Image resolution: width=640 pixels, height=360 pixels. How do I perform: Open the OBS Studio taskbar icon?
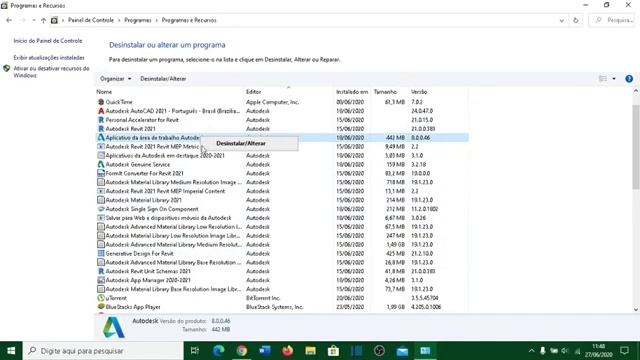coord(379,351)
